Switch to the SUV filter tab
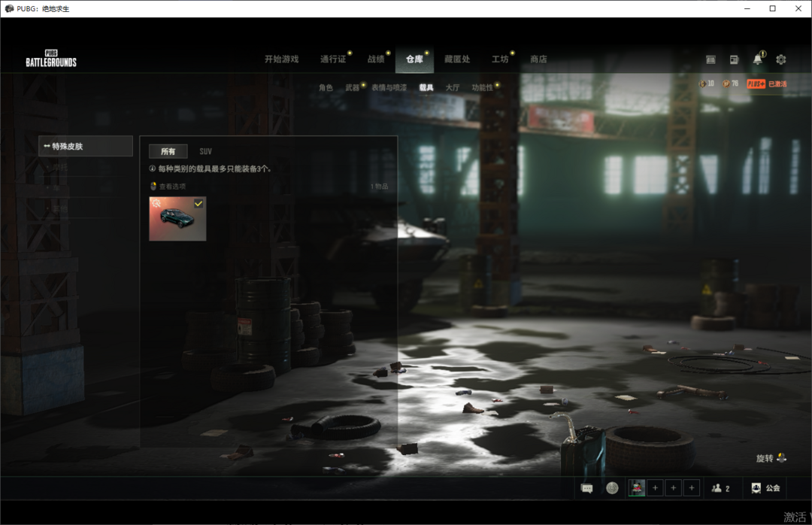 tap(205, 151)
